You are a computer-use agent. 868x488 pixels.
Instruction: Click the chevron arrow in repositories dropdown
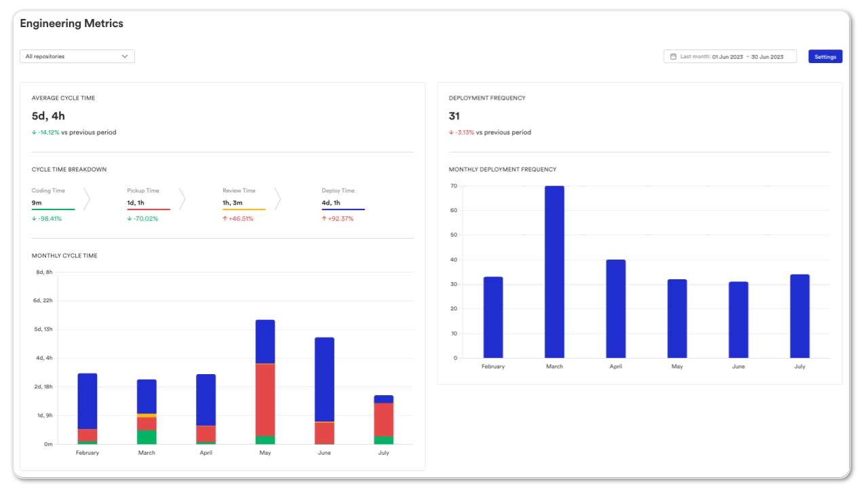pos(125,56)
